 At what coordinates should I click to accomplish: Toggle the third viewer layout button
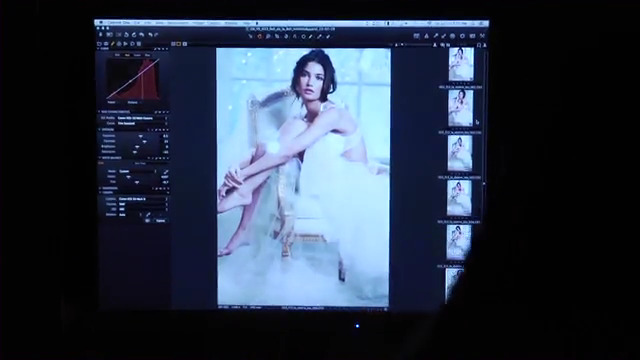click(x=185, y=44)
